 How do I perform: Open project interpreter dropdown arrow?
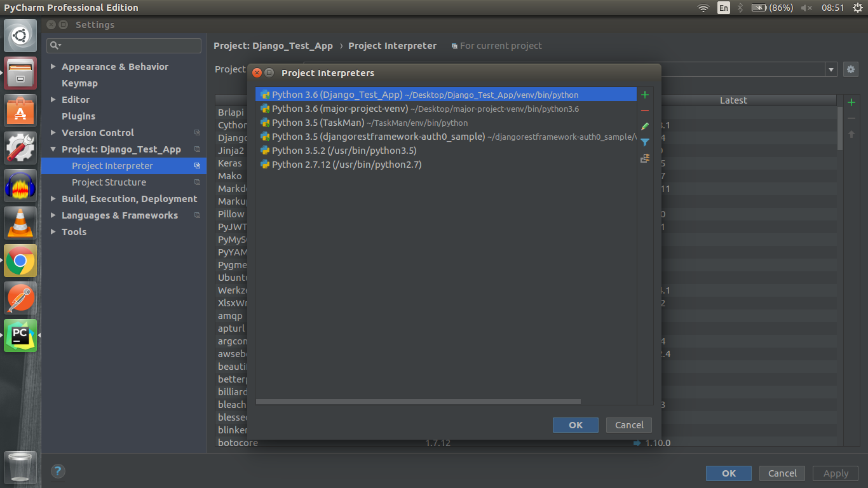pos(832,69)
